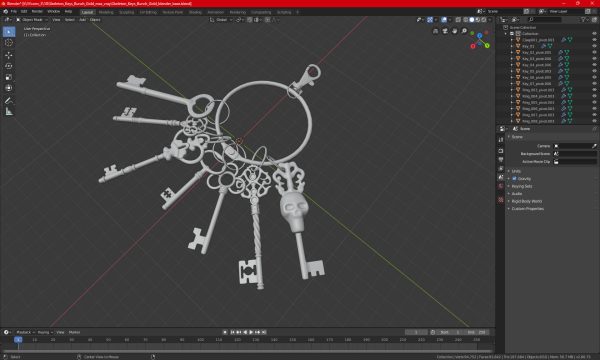Expand the Units panel

pos(516,171)
